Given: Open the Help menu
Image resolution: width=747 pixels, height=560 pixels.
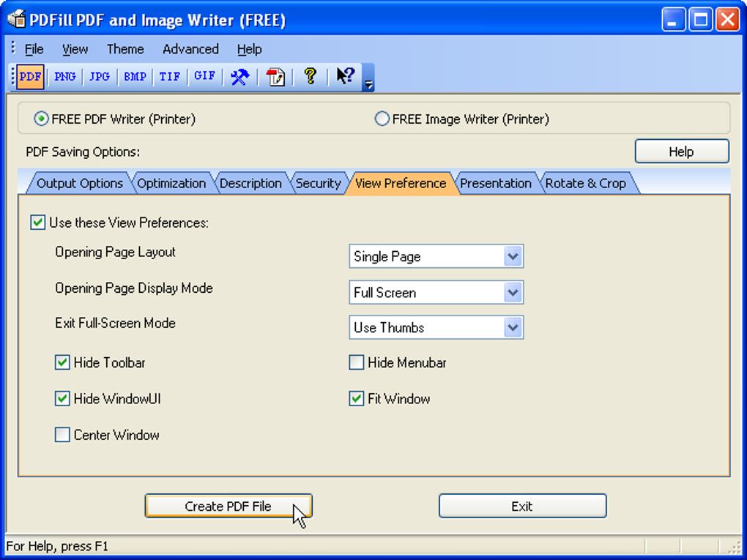Looking at the screenshot, I should [250, 49].
